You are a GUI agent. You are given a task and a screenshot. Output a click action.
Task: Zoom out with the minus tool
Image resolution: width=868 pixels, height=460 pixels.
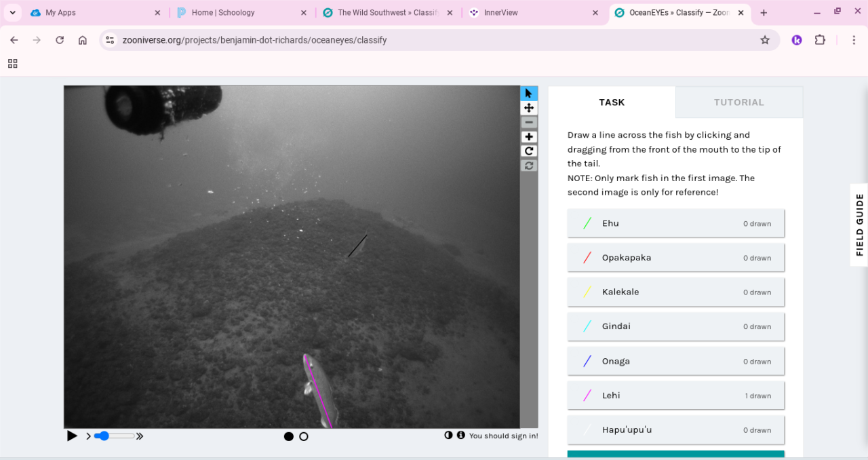tap(529, 122)
